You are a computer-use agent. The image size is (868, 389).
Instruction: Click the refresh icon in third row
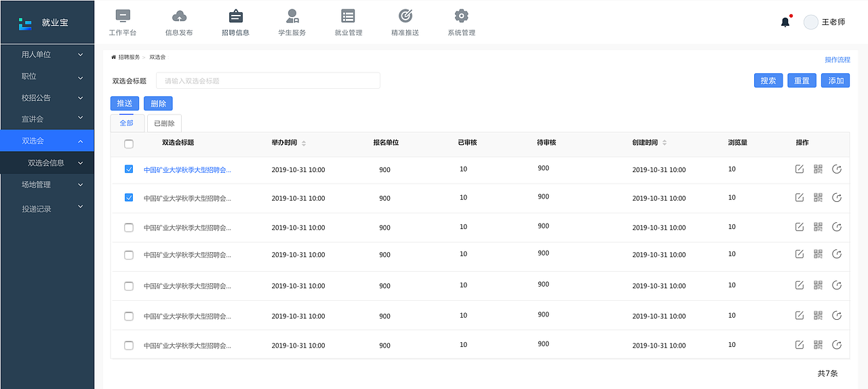[x=837, y=227]
